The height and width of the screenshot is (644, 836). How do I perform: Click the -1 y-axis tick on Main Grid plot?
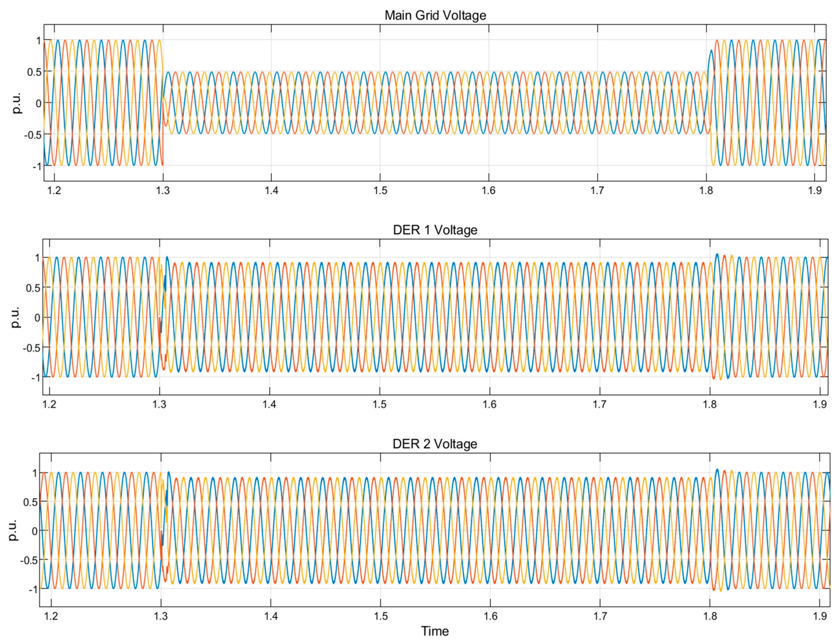[x=36, y=167]
